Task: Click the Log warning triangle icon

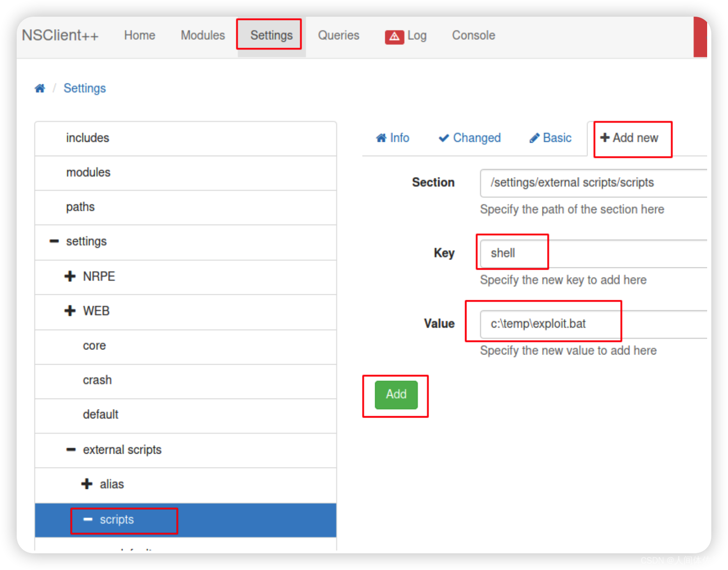Action: pos(394,36)
